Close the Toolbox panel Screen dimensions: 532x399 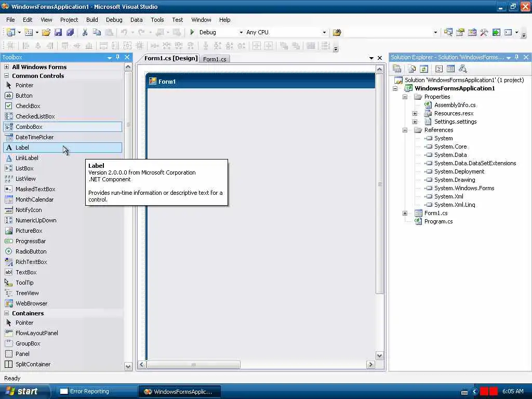point(127,57)
